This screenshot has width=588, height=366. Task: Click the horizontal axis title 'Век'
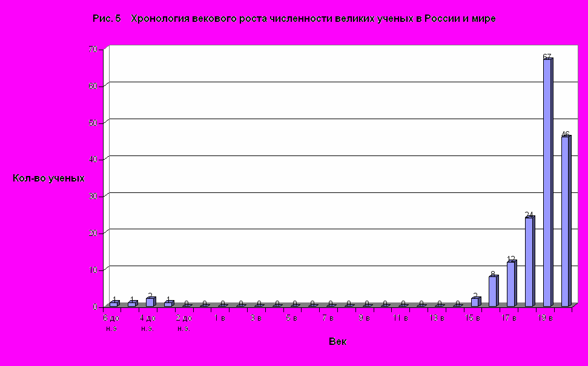337,342
